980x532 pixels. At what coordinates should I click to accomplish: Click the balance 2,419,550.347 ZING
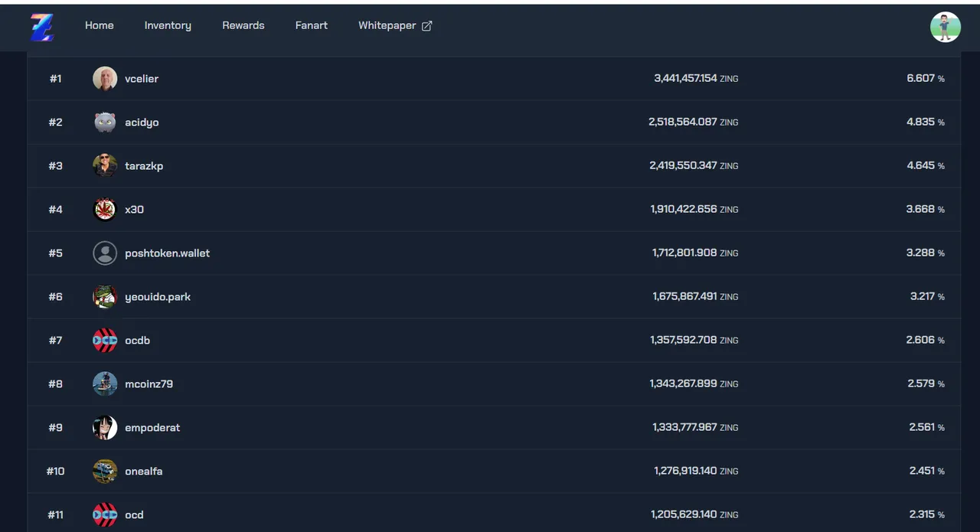point(694,165)
